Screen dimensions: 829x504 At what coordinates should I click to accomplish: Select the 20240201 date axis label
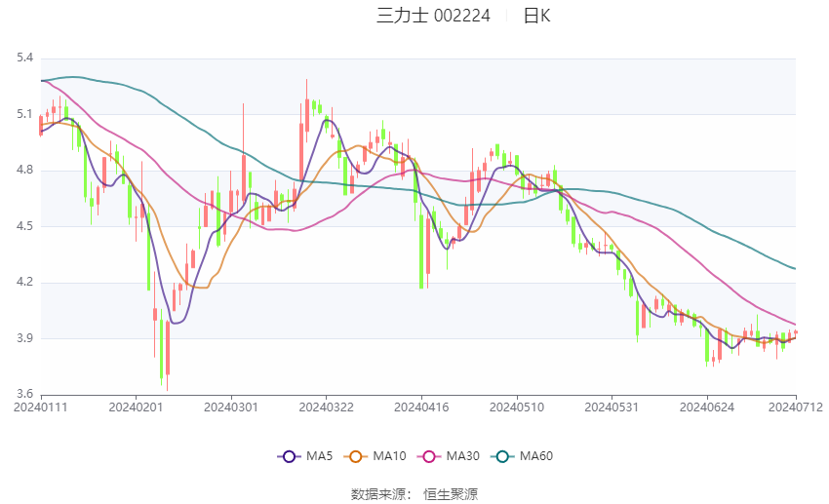click(136, 407)
